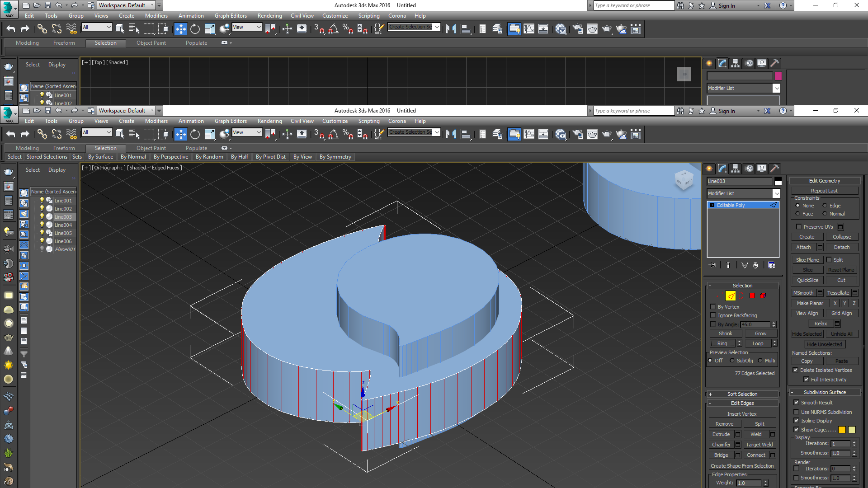
Task: Click Remove Modifier trash icon
Action: click(755, 265)
